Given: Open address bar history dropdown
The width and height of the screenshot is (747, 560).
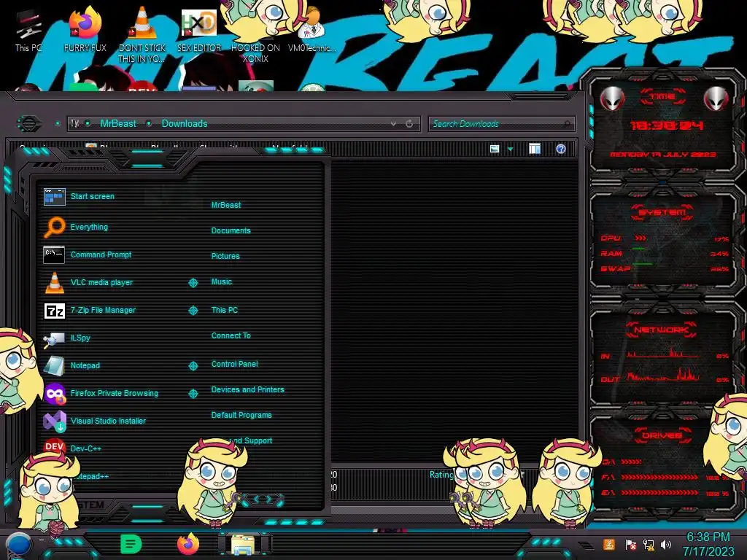Looking at the screenshot, I should tap(393, 124).
